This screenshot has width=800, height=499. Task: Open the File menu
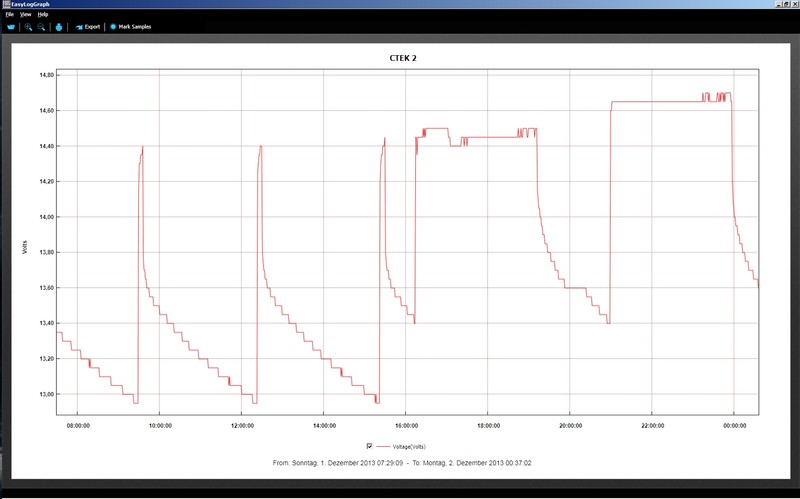point(9,15)
